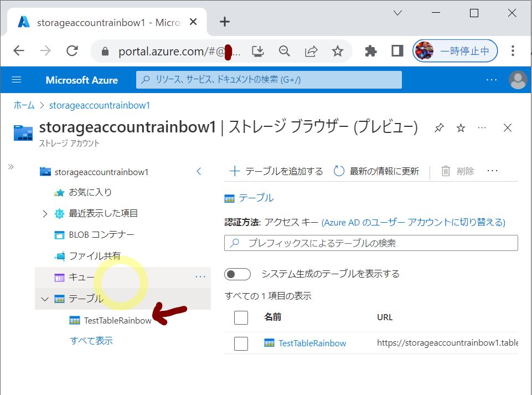Open the table toolbar more options ellipsis
This screenshot has width=532, height=395.
492,171
